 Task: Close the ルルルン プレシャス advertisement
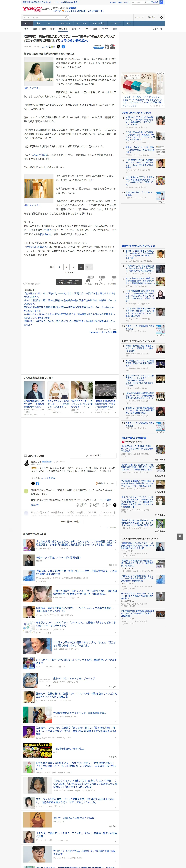tap(163, 73)
